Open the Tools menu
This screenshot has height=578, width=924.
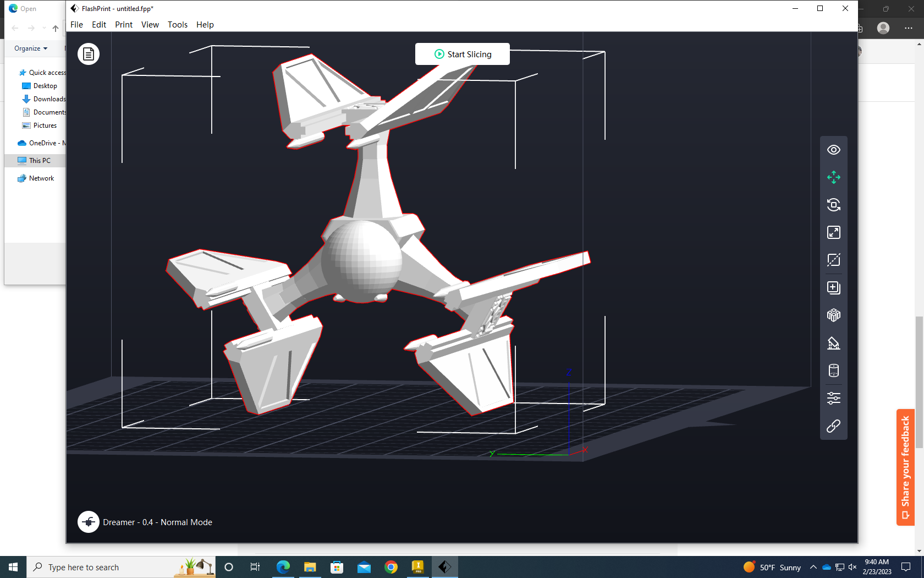[178, 25]
